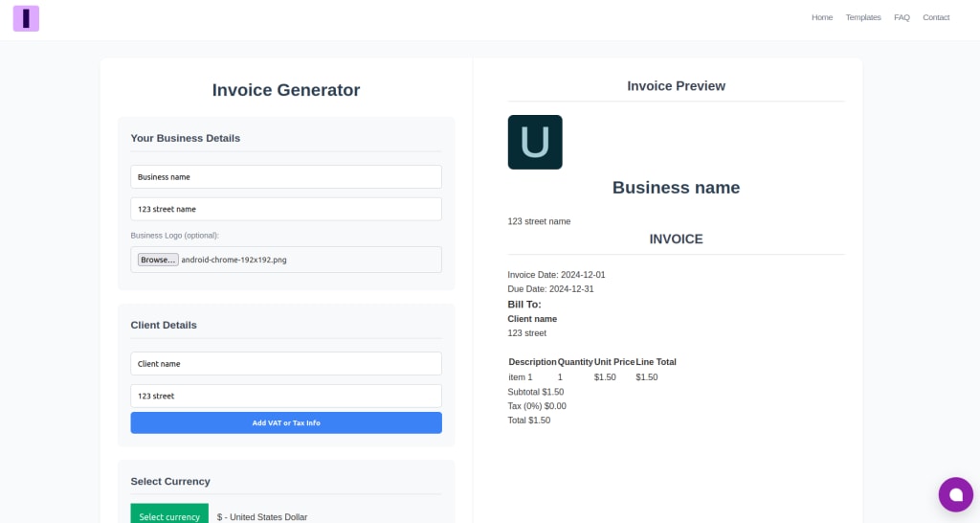980x523 pixels.
Task: Edit the client 123 street field
Action: pyautogui.click(x=286, y=396)
